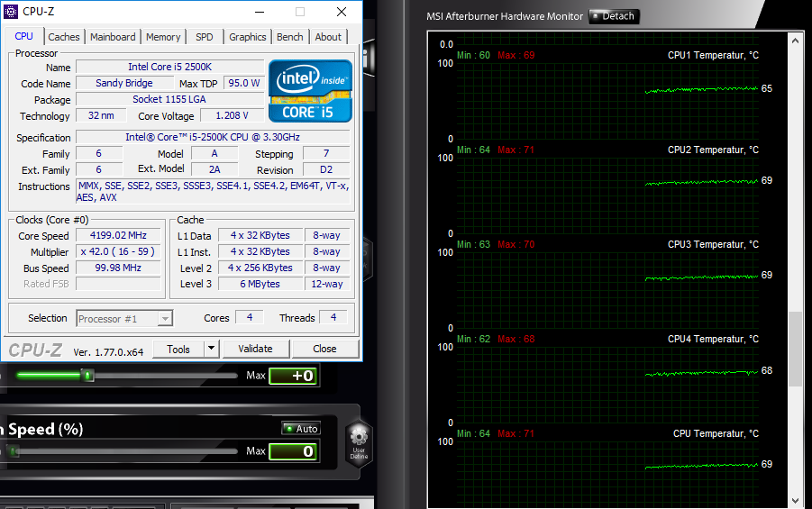Click the Close button in CPU-Z
The height and width of the screenshot is (509, 812).
point(324,349)
